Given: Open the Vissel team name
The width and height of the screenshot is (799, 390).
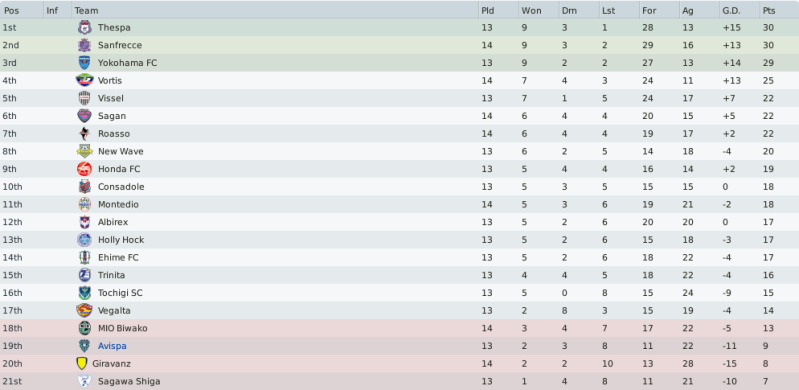Looking at the screenshot, I should tap(111, 98).
